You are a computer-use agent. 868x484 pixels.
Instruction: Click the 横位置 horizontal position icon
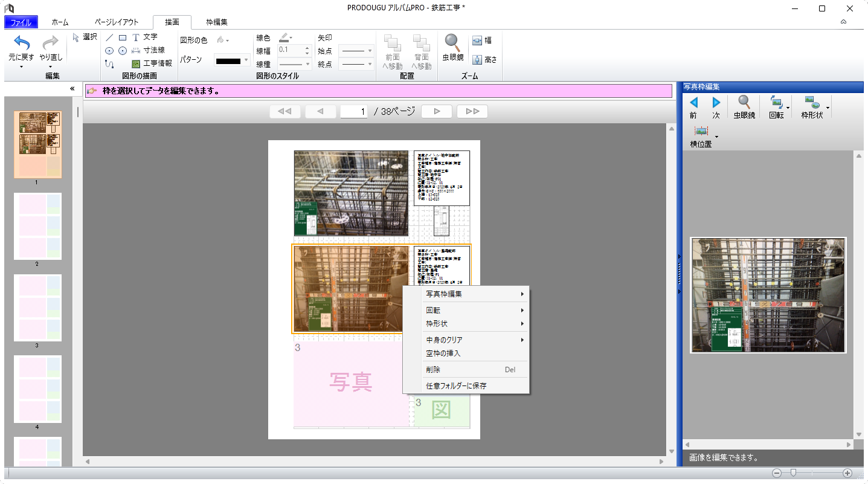click(701, 131)
